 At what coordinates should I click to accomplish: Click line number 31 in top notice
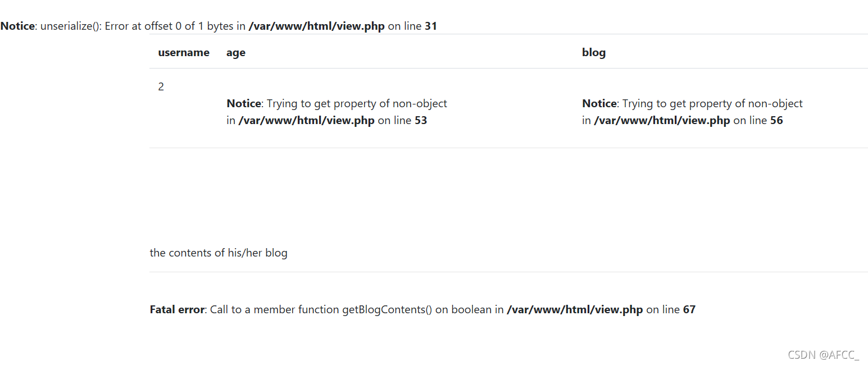[x=431, y=26]
